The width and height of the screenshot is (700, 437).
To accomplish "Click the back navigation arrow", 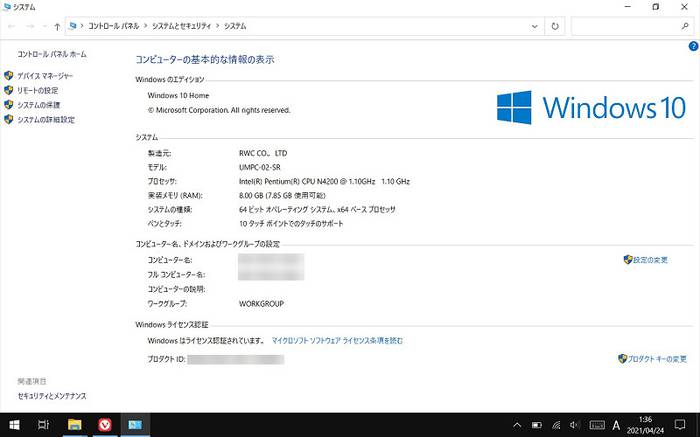I will pyautogui.click(x=12, y=26).
